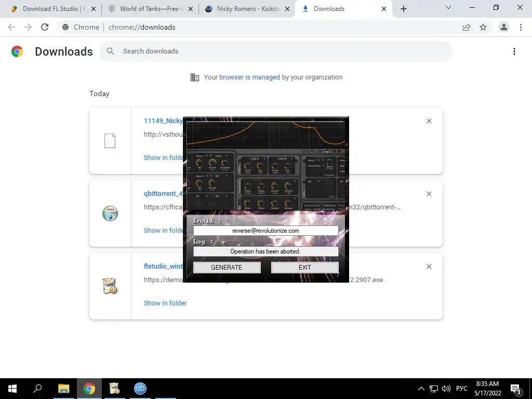Viewport: 532px width, 399px height.
Task: Open the Chrome three-dot main menu
Action: click(x=521, y=27)
